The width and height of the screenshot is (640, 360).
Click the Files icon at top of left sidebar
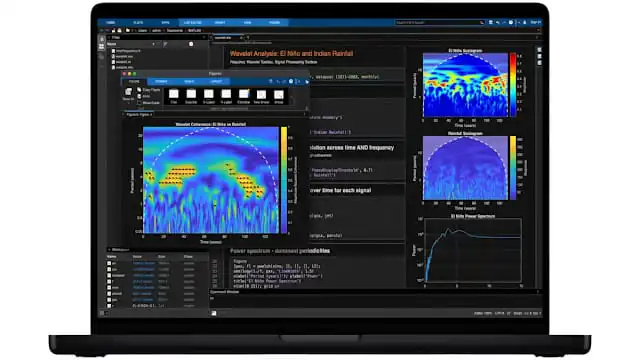coord(102,40)
